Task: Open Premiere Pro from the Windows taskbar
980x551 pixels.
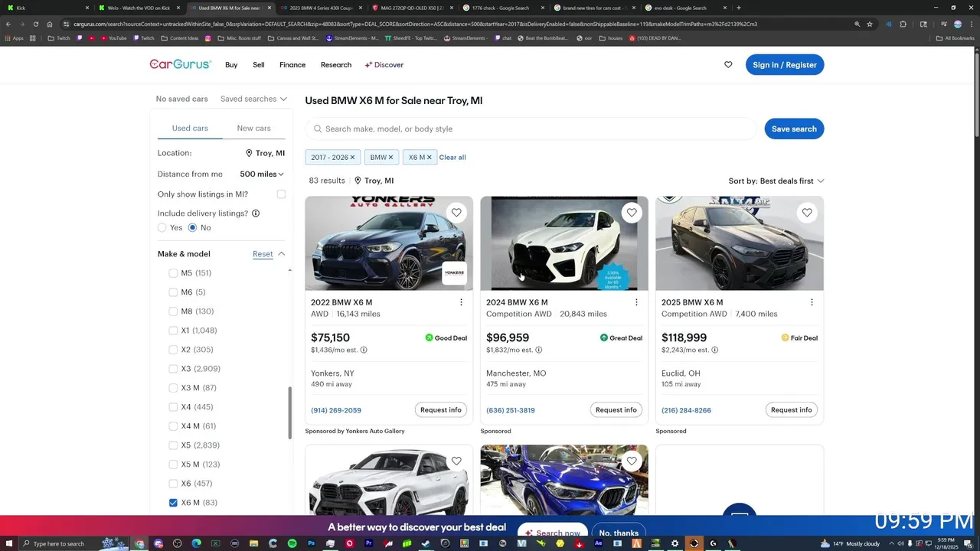Action: pyautogui.click(x=369, y=543)
